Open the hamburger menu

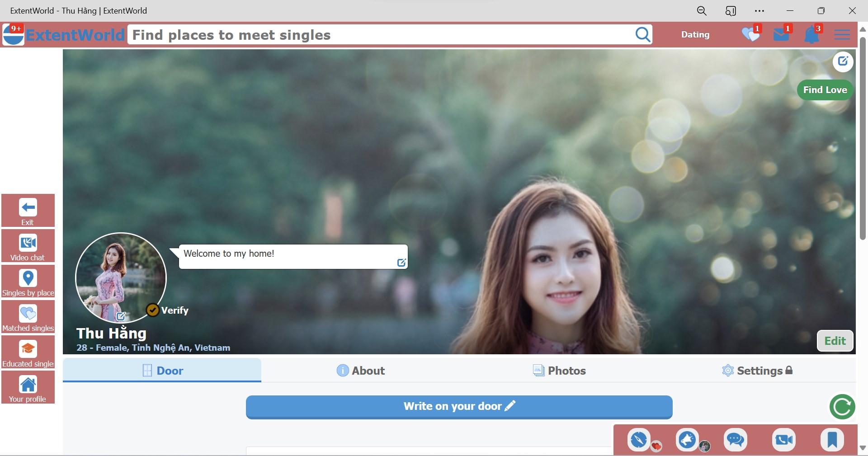(x=842, y=35)
